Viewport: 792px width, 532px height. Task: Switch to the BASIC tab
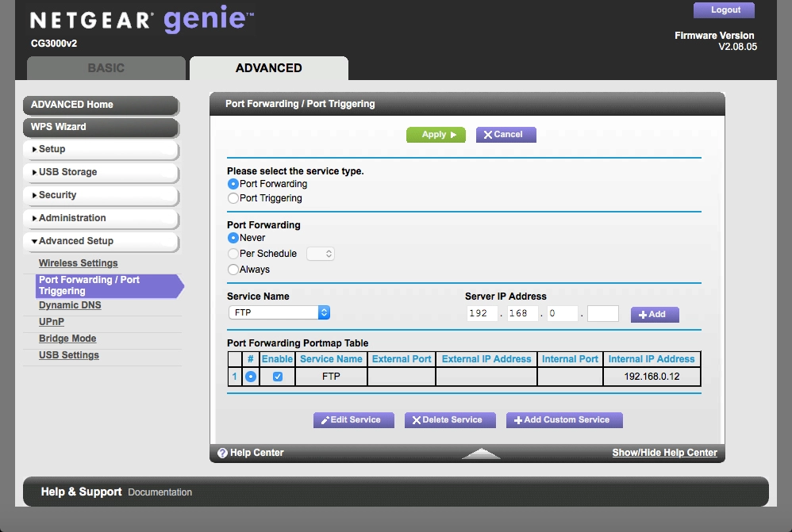[106, 68]
